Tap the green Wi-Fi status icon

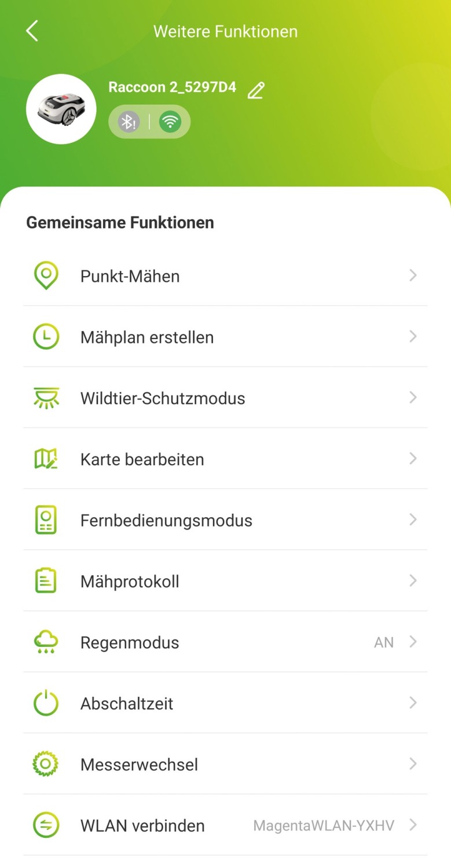tap(170, 122)
